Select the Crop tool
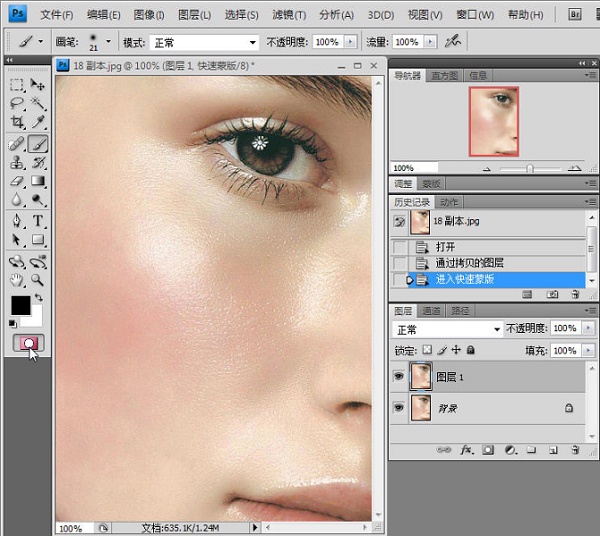The image size is (600, 536). pos(16,122)
